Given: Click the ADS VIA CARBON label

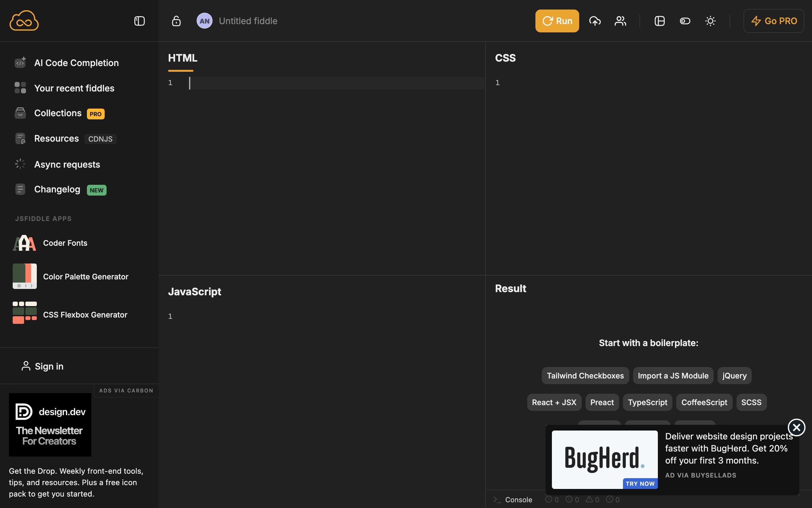Looking at the screenshot, I should (126, 391).
